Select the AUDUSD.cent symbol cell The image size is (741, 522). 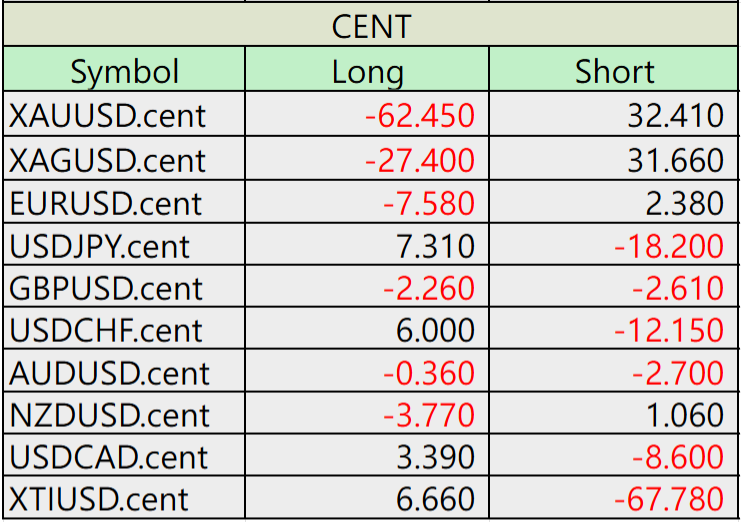coord(124,371)
